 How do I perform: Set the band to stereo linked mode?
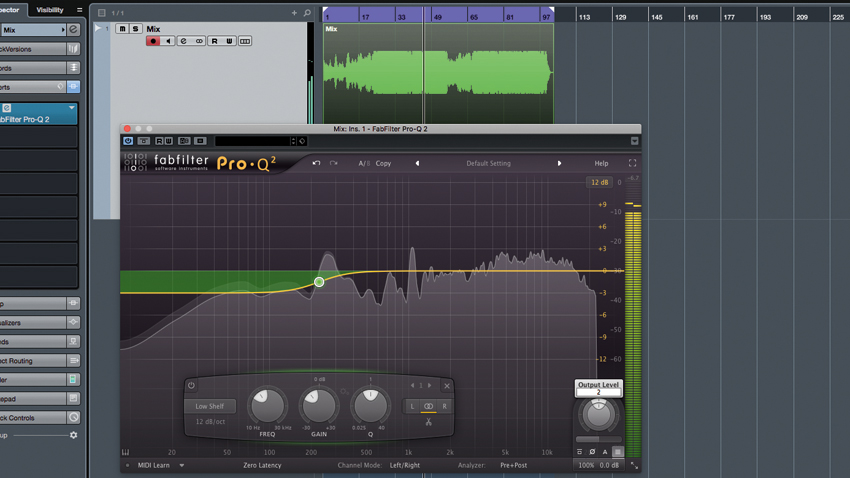(x=428, y=406)
